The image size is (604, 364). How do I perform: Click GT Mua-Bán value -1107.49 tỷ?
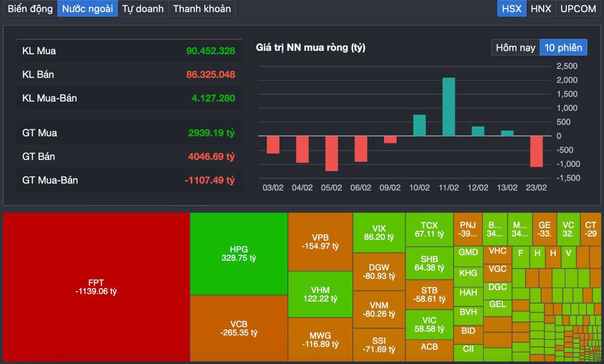tap(209, 180)
